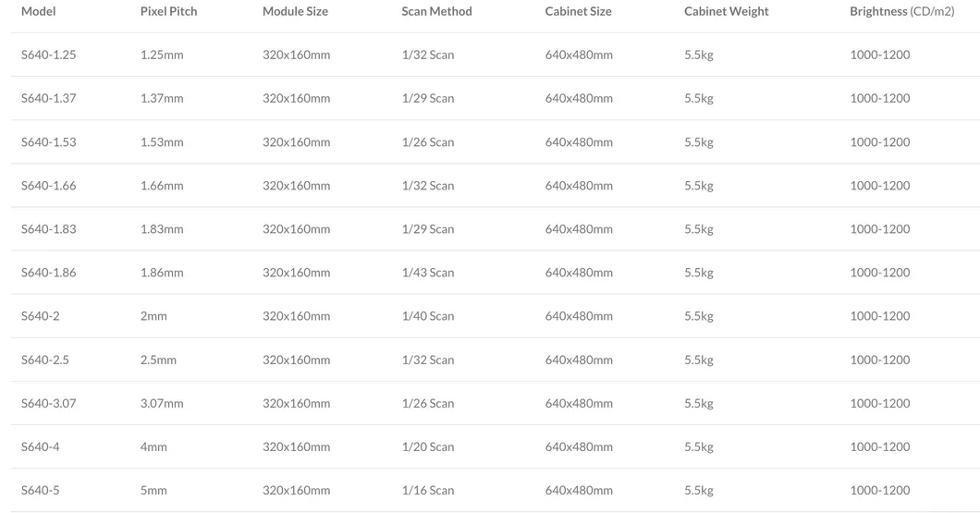Screen dimensions: 980x513
Task: Click the Brightness (CD/m2) header
Action: coord(901,11)
